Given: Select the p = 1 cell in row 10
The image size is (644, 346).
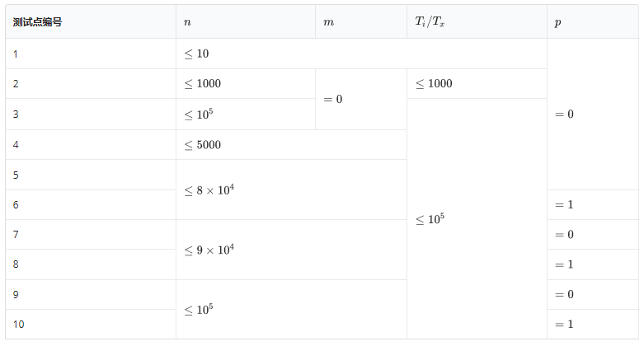Looking at the screenshot, I should point(564,324).
